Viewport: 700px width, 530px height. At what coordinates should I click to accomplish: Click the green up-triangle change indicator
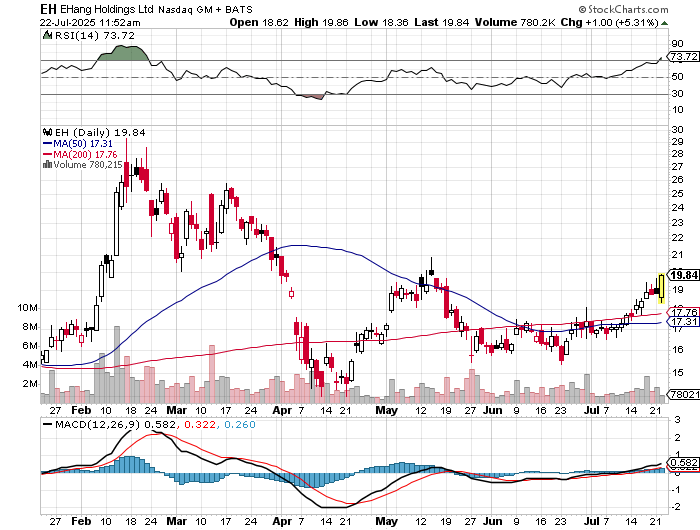pos(664,23)
